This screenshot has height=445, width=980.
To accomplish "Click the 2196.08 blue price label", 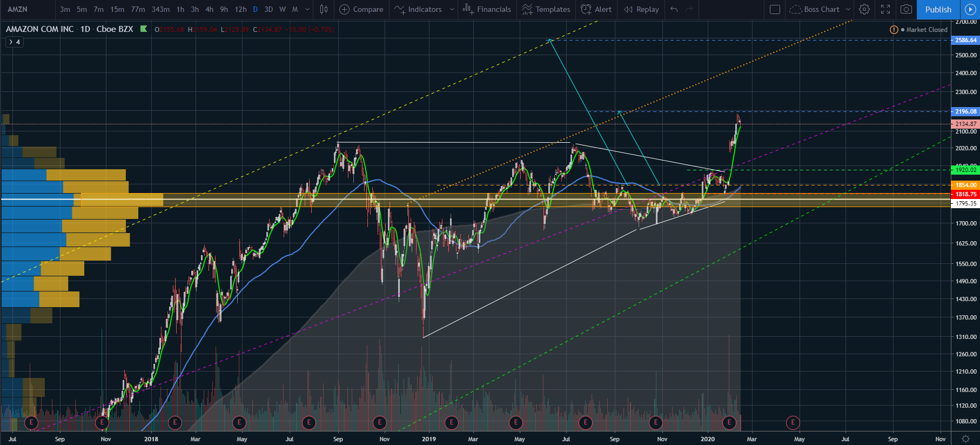I will (965, 111).
